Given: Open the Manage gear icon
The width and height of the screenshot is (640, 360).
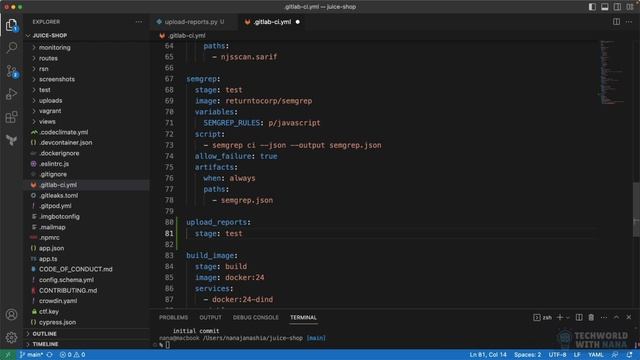Looking at the screenshot, I should point(11,337).
